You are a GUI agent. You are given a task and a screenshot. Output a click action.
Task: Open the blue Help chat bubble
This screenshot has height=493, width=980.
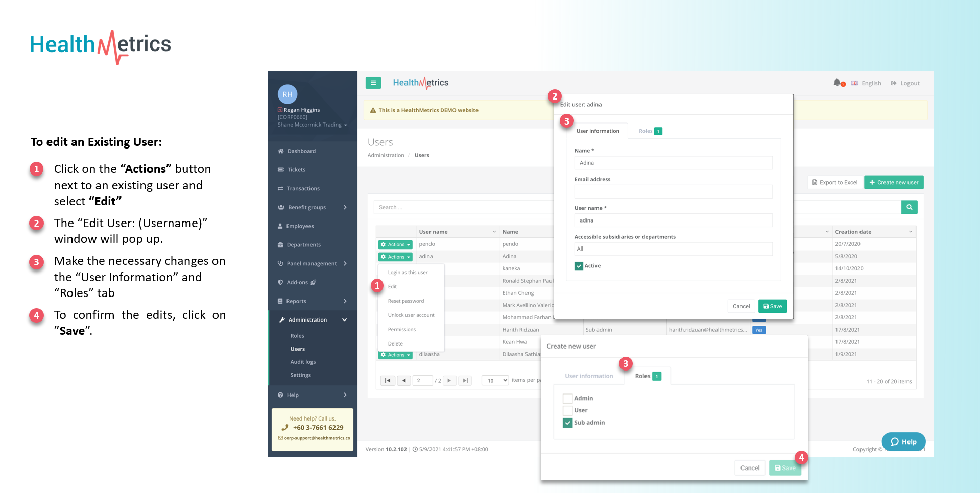(903, 442)
